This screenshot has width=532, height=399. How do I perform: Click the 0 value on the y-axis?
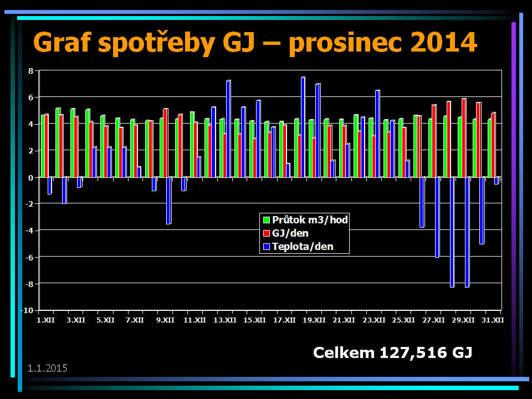pyautogui.click(x=32, y=177)
